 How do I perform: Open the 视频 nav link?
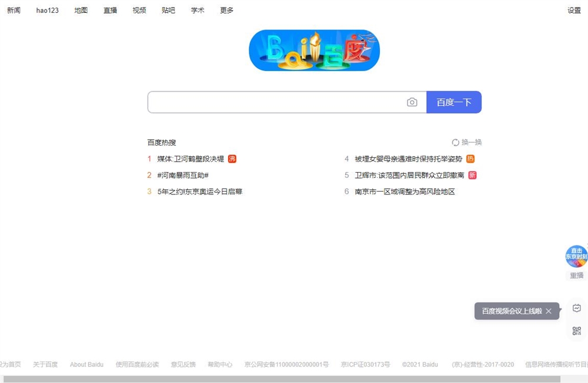click(x=139, y=10)
